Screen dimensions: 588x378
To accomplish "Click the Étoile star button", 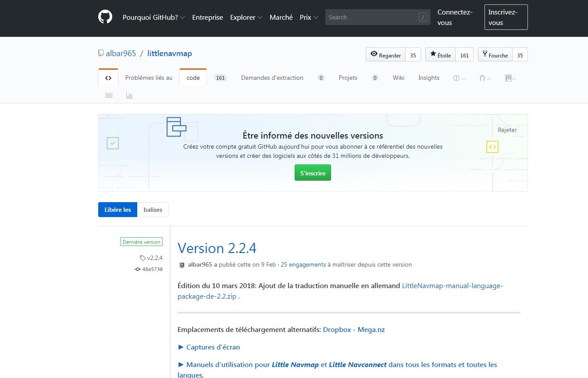I will [441, 54].
